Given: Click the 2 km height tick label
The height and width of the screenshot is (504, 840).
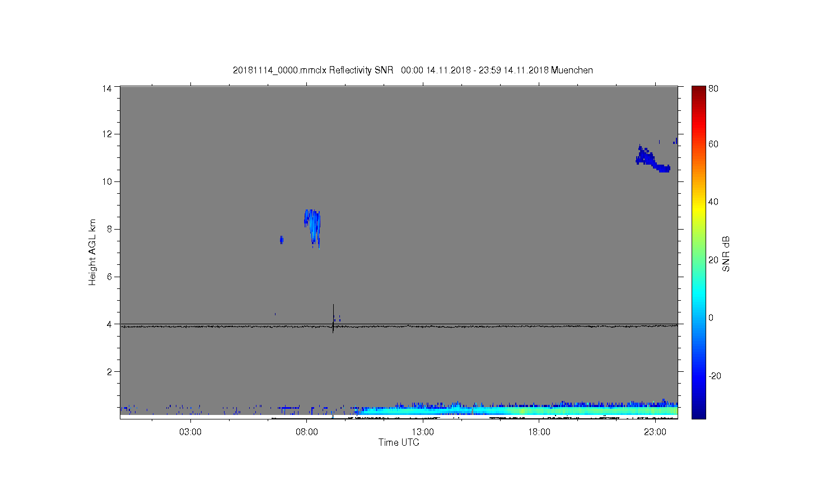Looking at the screenshot, I should click(x=110, y=372).
